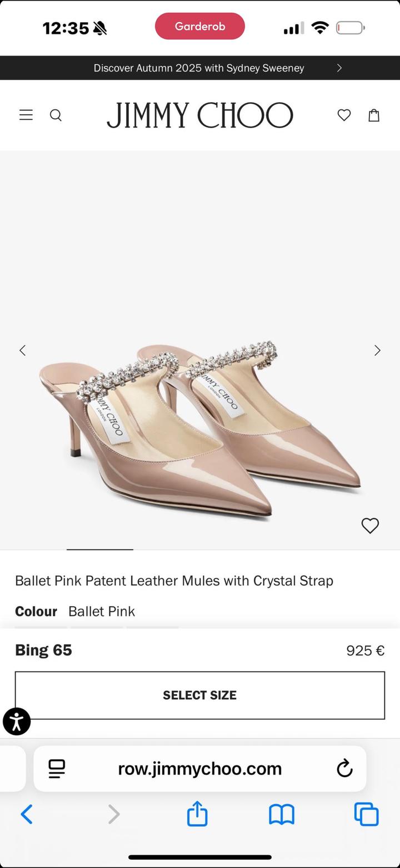Image resolution: width=400 pixels, height=868 pixels.
Task: Open the wishlist heart icon in header
Action: (x=344, y=115)
